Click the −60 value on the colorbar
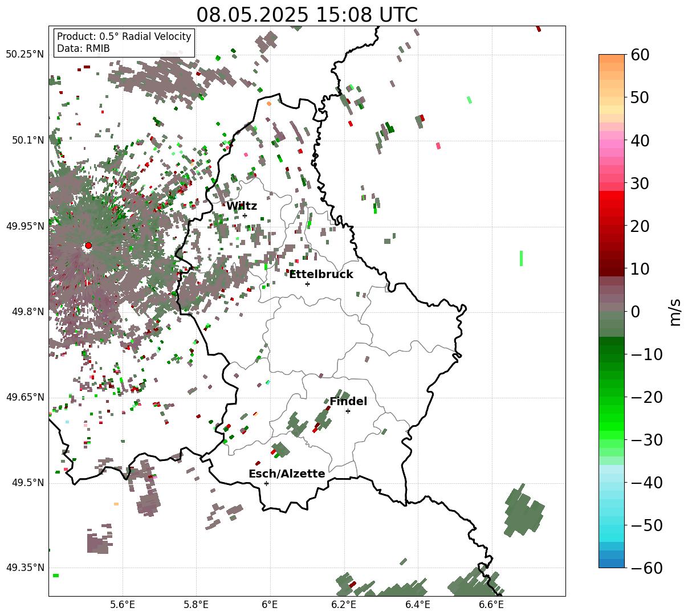The width and height of the screenshot is (688, 616). coord(646,568)
